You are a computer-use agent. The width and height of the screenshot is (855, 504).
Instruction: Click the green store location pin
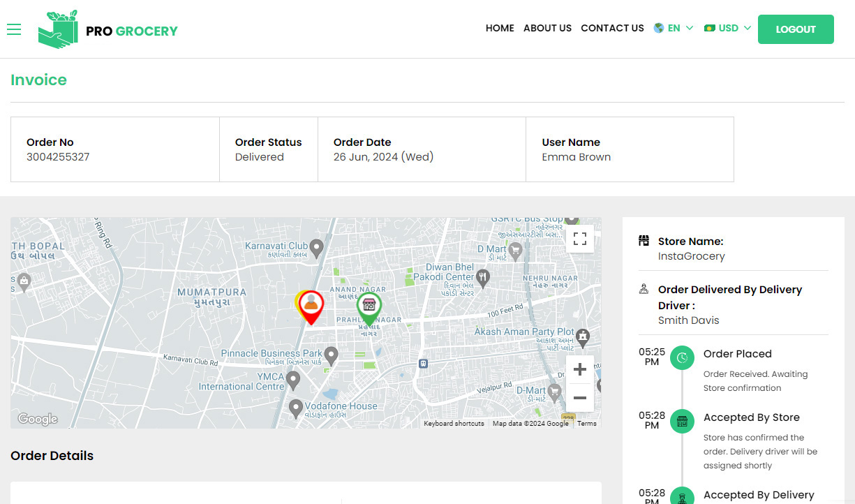369,306
